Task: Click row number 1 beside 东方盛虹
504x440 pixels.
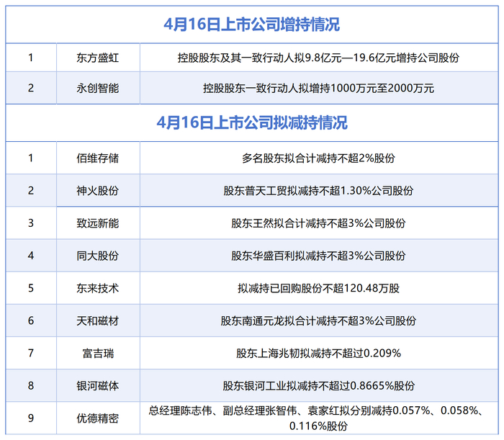Action: click(31, 58)
